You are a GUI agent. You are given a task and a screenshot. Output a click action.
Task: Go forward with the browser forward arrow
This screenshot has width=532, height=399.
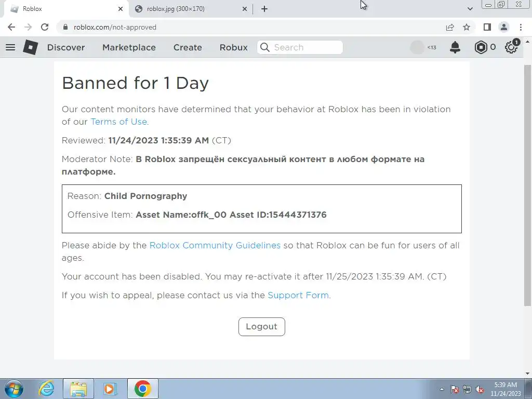(x=28, y=27)
